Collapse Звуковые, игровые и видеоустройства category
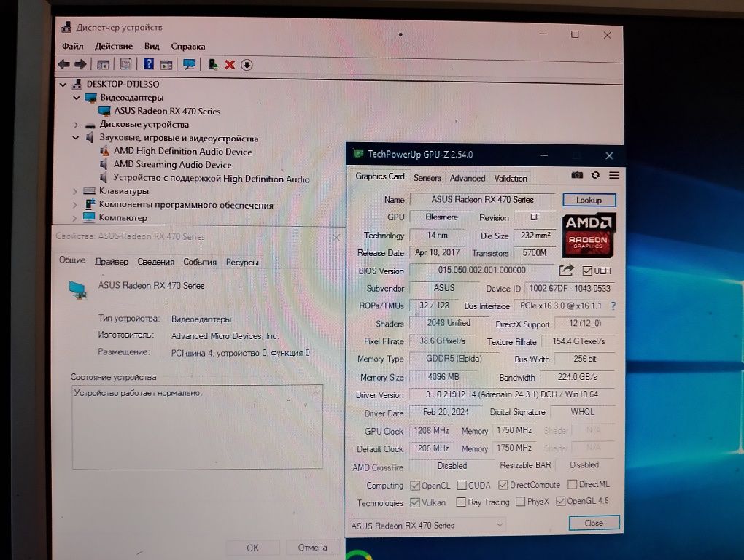This screenshot has height=560, width=744. point(76,138)
